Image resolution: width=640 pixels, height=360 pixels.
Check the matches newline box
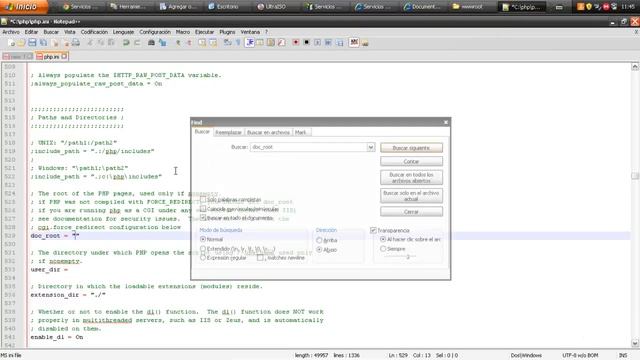coord(260,258)
